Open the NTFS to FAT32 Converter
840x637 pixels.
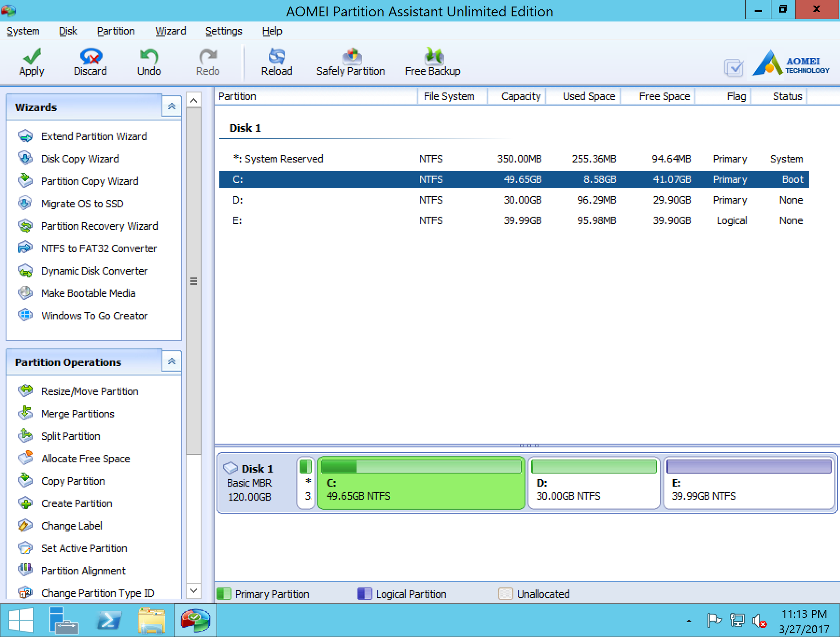99,248
